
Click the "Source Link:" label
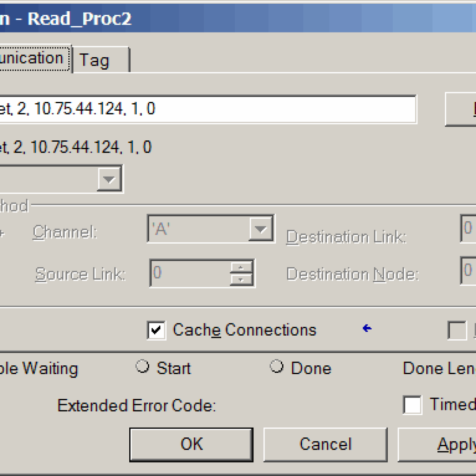[x=80, y=274]
